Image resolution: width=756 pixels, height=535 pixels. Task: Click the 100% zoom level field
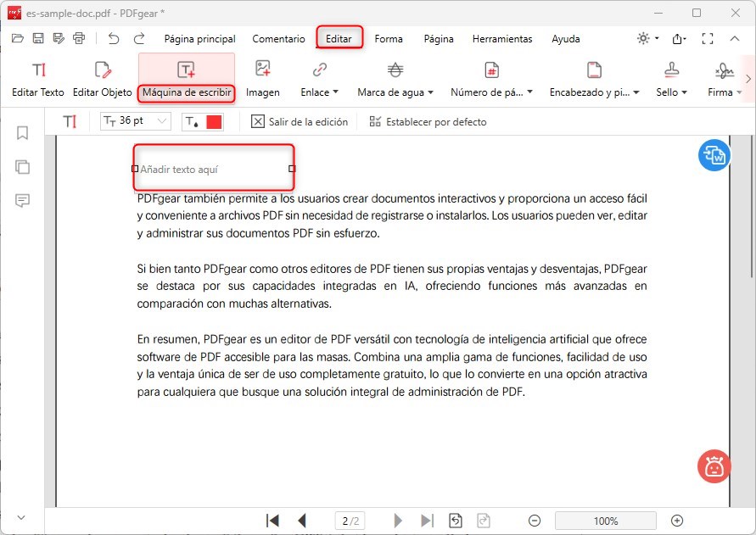pos(606,521)
